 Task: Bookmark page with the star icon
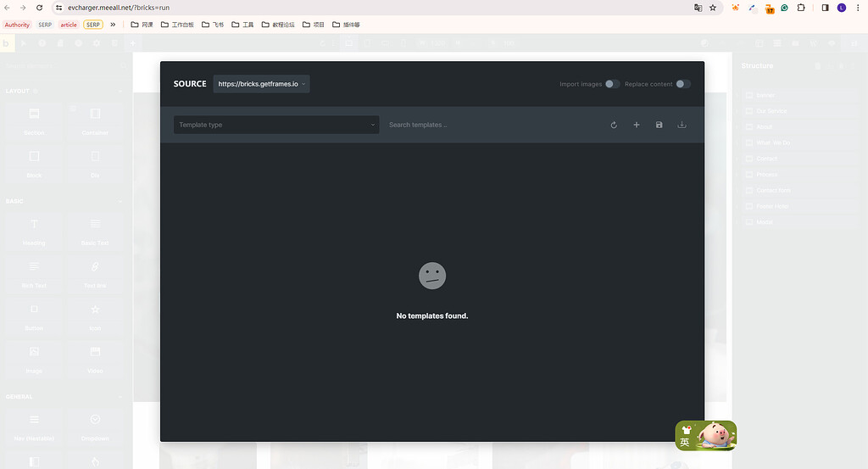point(713,8)
